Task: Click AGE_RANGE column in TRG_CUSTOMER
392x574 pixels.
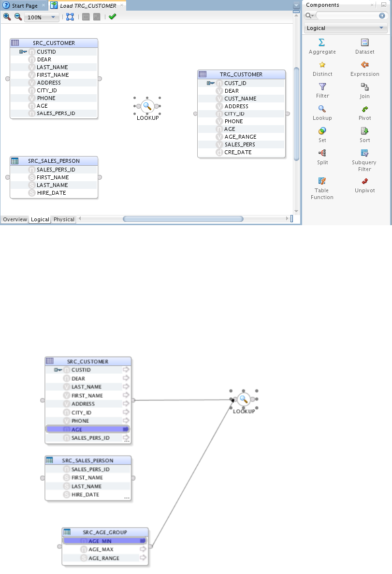Action: (x=241, y=137)
